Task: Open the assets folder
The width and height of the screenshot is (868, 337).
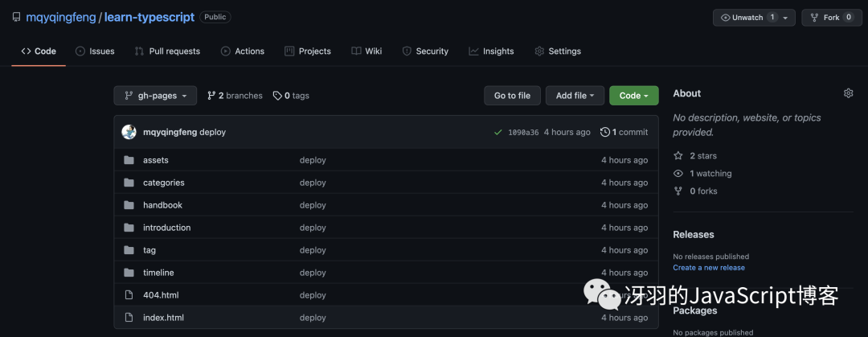Action: point(156,160)
